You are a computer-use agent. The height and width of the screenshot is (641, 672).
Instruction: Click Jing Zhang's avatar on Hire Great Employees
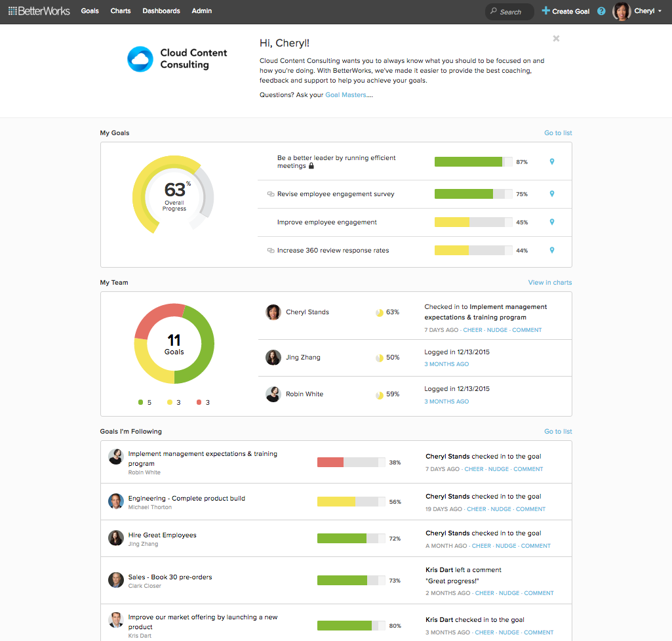click(x=115, y=538)
